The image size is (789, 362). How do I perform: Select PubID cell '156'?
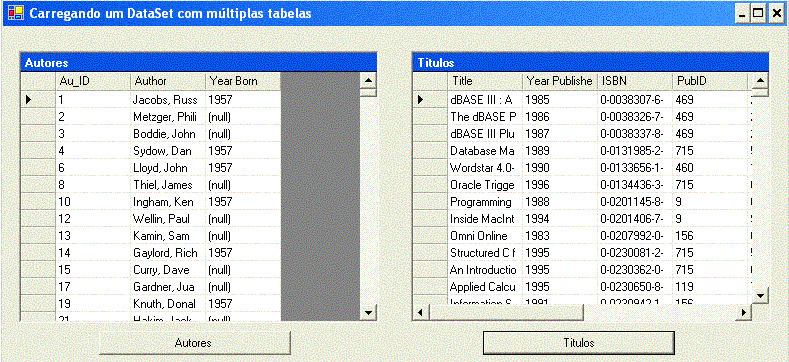(x=710, y=236)
